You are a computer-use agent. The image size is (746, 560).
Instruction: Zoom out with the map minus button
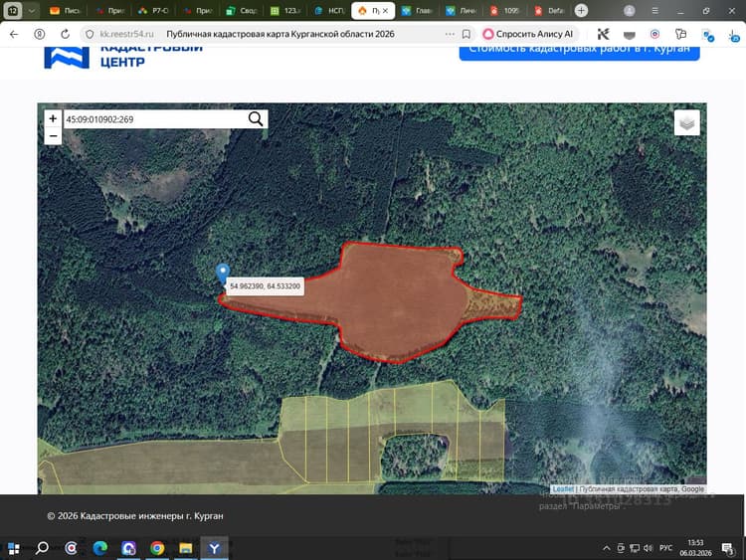(x=53, y=136)
